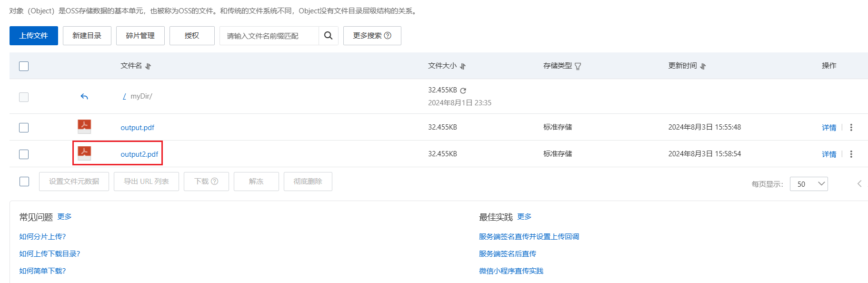The width and height of the screenshot is (868, 283).
Task: Click the PDF icon of output.pdf
Action: click(84, 126)
